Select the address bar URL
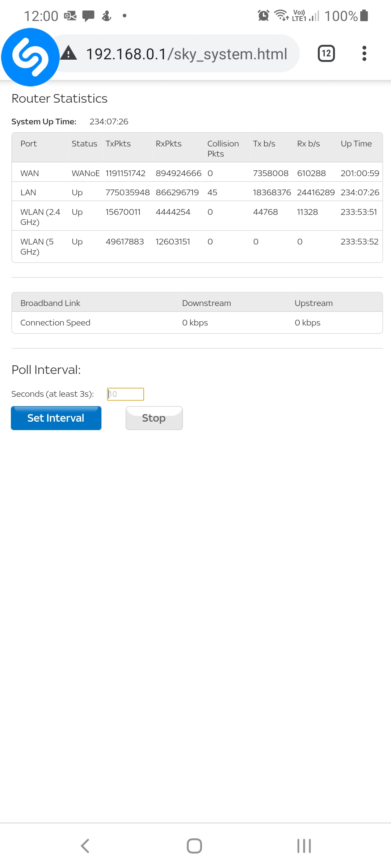This screenshot has height=868, width=391. tap(187, 54)
